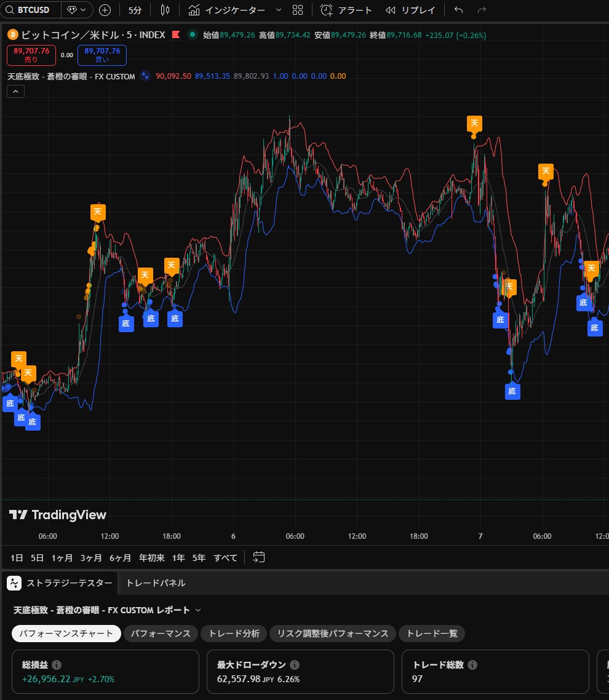609x700 pixels.
Task: Select the 1ヶ月 time range
Action: pyautogui.click(x=62, y=557)
